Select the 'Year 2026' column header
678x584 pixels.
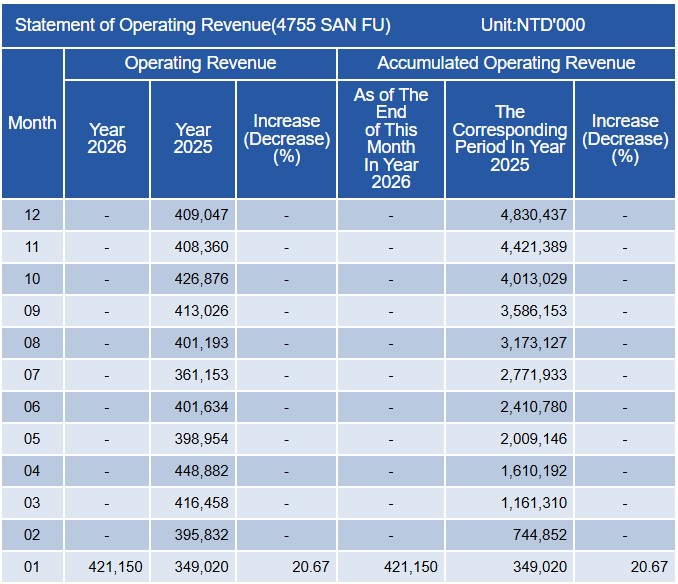pyautogui.click(x=107, y=138)
